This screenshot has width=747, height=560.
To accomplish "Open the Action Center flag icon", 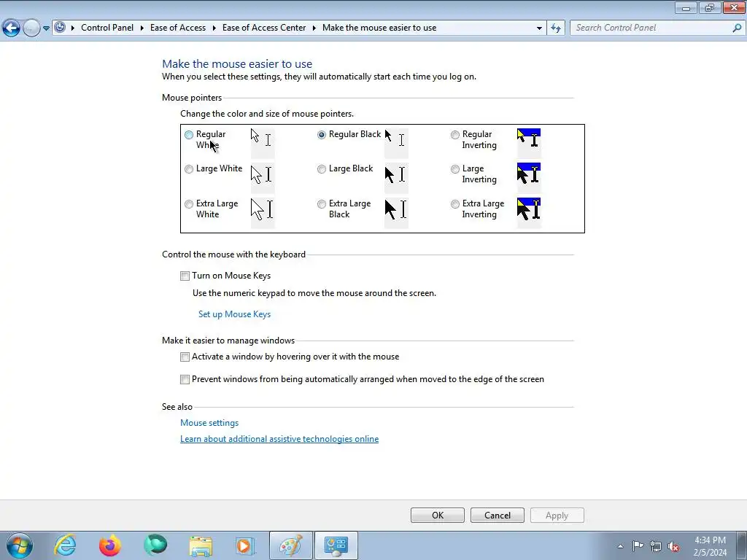I will tap(638, 545).
